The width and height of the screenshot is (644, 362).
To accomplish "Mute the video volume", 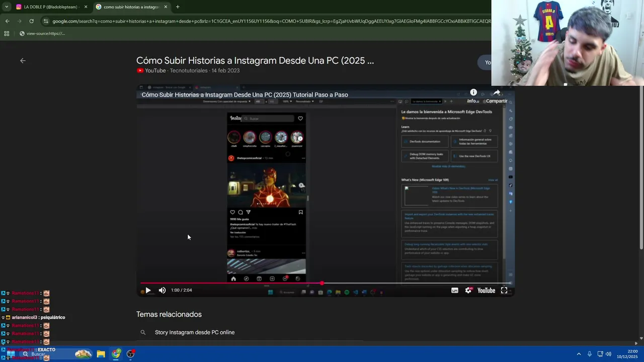I will click(162, 290).
